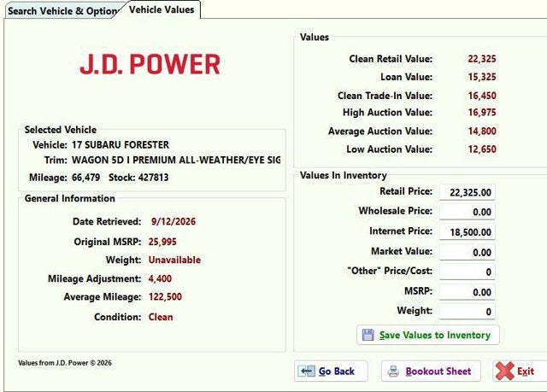The width and height of the screenshot is (547, 392).
Task: Click the floppy disk save icon
Action: coord(368,335)
